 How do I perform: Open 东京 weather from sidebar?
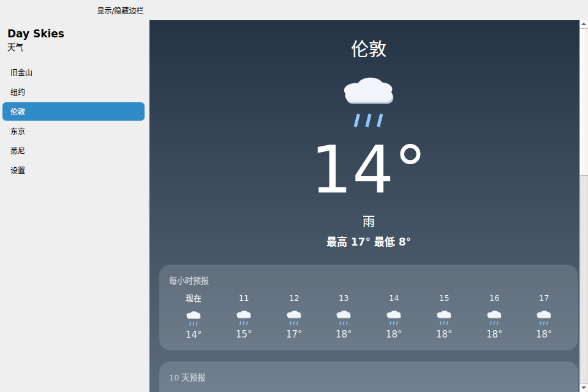point(73,131)
